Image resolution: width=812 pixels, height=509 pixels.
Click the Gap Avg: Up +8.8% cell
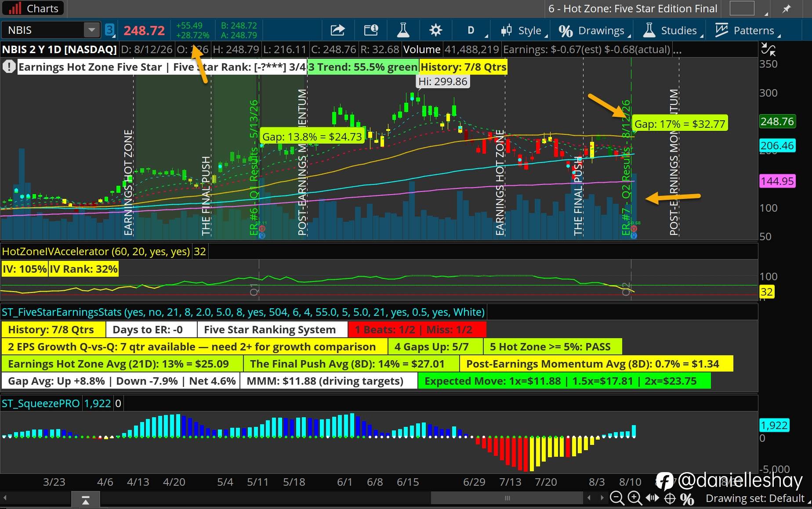point(120,381)
